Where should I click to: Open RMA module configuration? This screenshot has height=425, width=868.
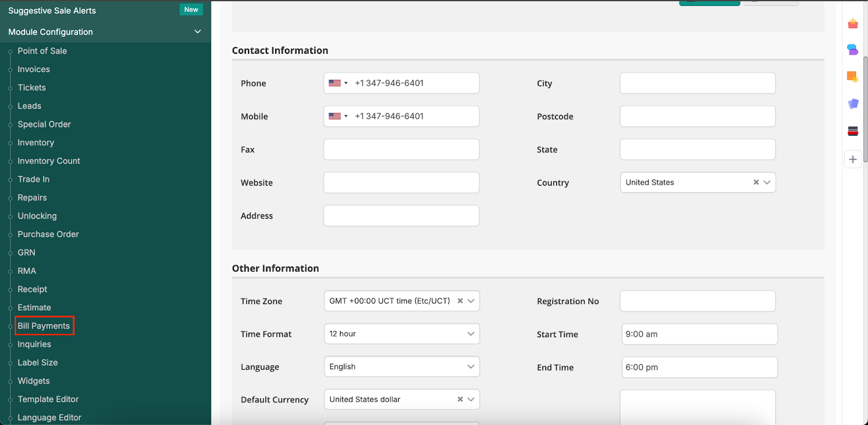[27, 271]
